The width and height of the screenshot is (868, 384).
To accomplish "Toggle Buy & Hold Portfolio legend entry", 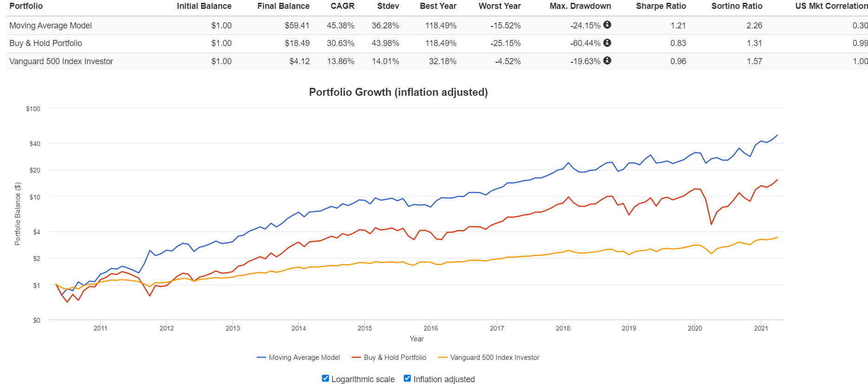I will click(395, 358).
